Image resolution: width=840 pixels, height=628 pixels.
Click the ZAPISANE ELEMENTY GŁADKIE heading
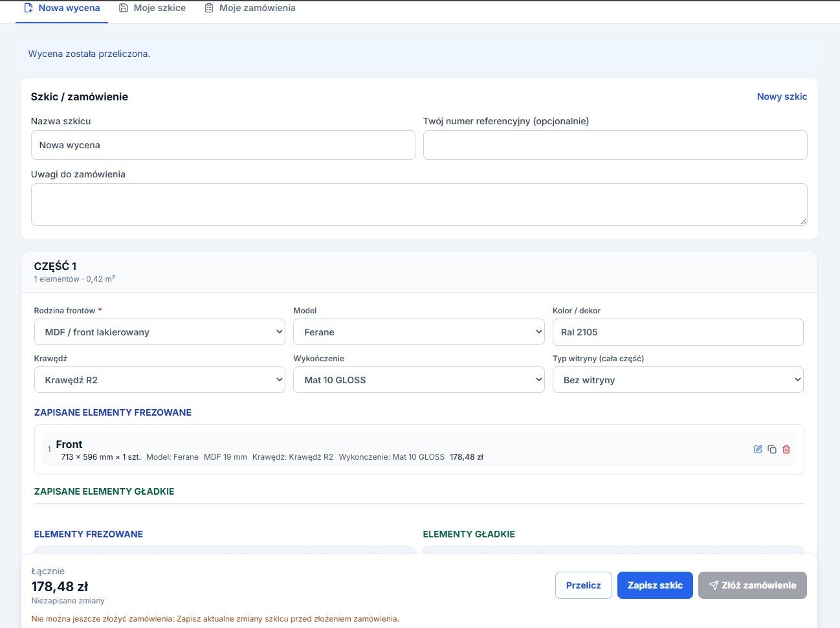(104, 491)
